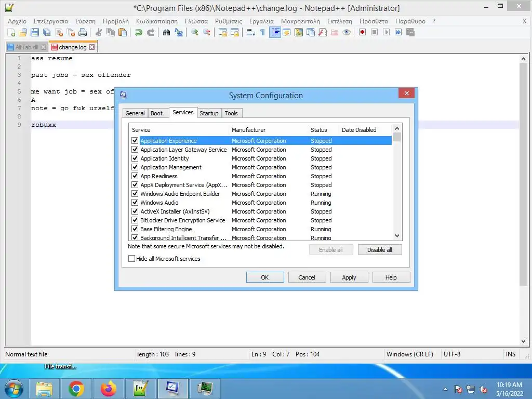
Task: Open Find with the binoculars icon
Action: point(166,32)
